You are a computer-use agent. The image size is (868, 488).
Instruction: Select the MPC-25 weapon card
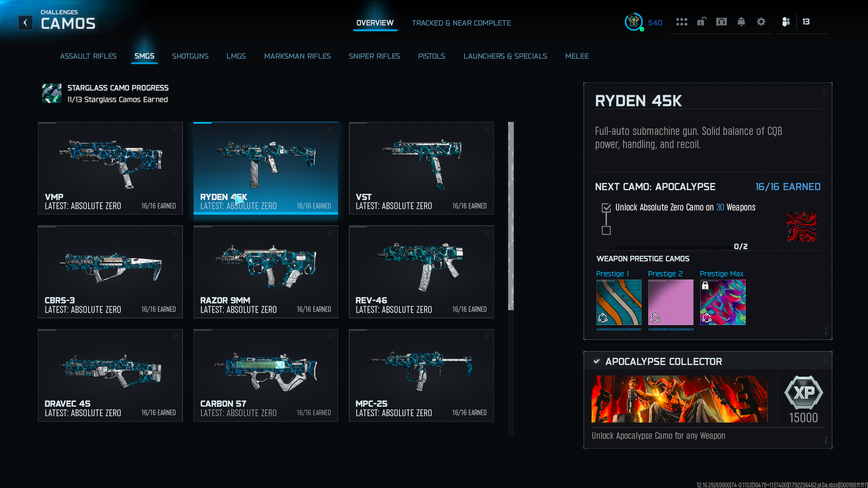tap(421, 375)
